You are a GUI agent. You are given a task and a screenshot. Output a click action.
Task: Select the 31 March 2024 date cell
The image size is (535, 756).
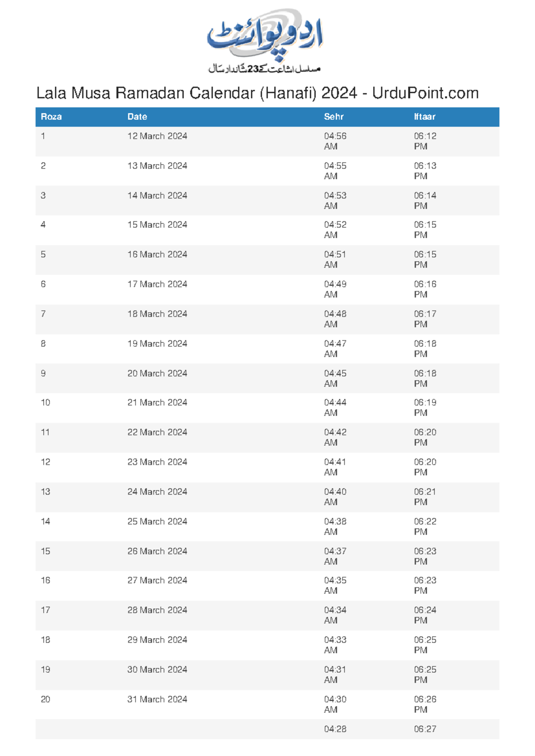(157, 699)
